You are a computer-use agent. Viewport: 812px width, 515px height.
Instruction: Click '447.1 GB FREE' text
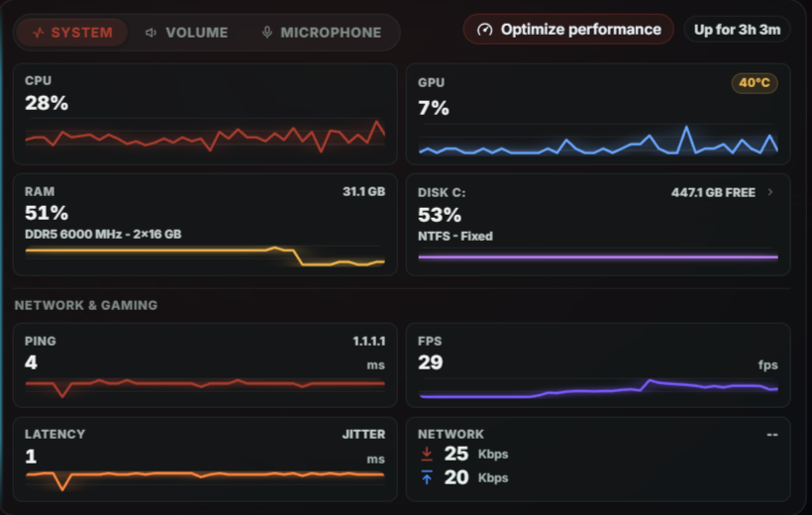[713, 193]
